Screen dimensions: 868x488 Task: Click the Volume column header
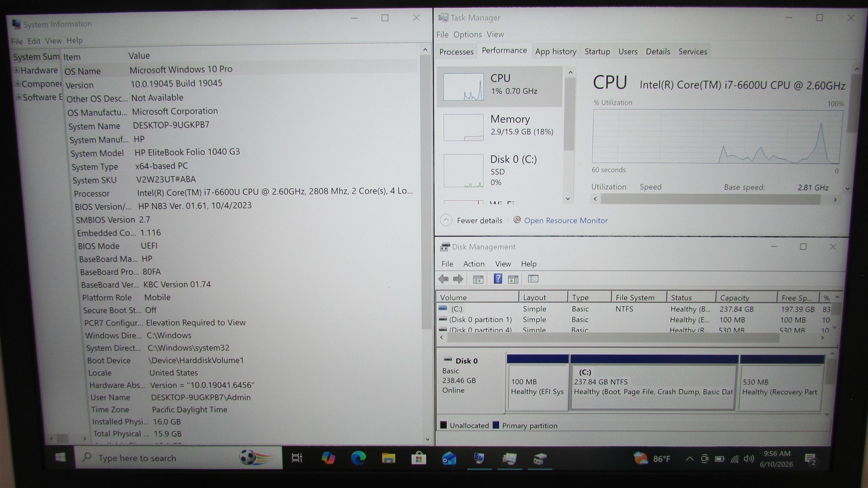[x=477, y=297]
